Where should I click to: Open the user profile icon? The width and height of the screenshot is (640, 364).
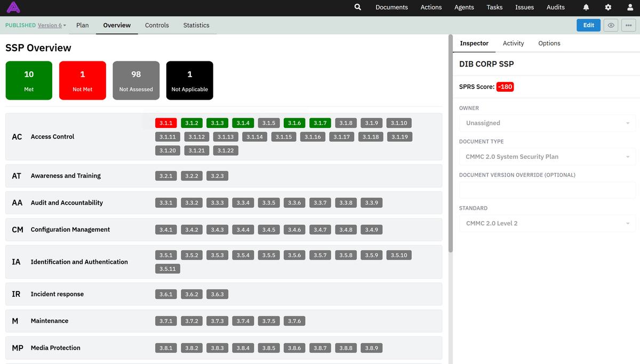(629, 7)
